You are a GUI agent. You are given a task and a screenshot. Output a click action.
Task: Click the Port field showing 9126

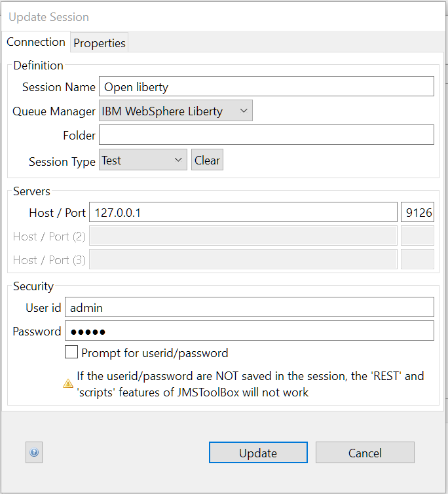pos(417,212)
